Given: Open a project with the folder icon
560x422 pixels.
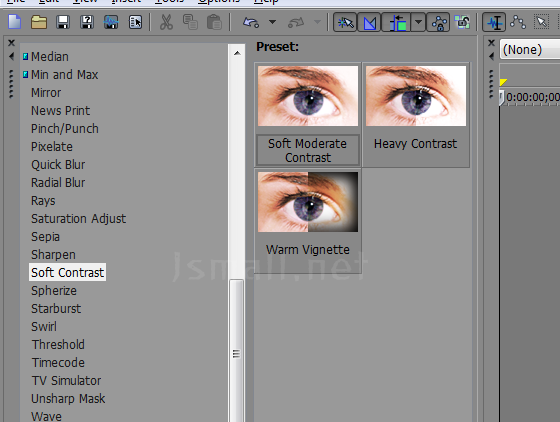Looking at the screenshot, I should (39, 22).
